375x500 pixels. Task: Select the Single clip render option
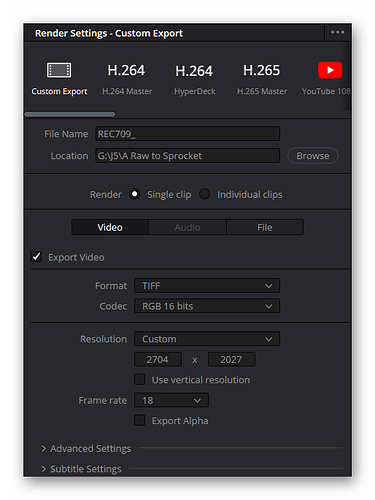tap(135, 194)
